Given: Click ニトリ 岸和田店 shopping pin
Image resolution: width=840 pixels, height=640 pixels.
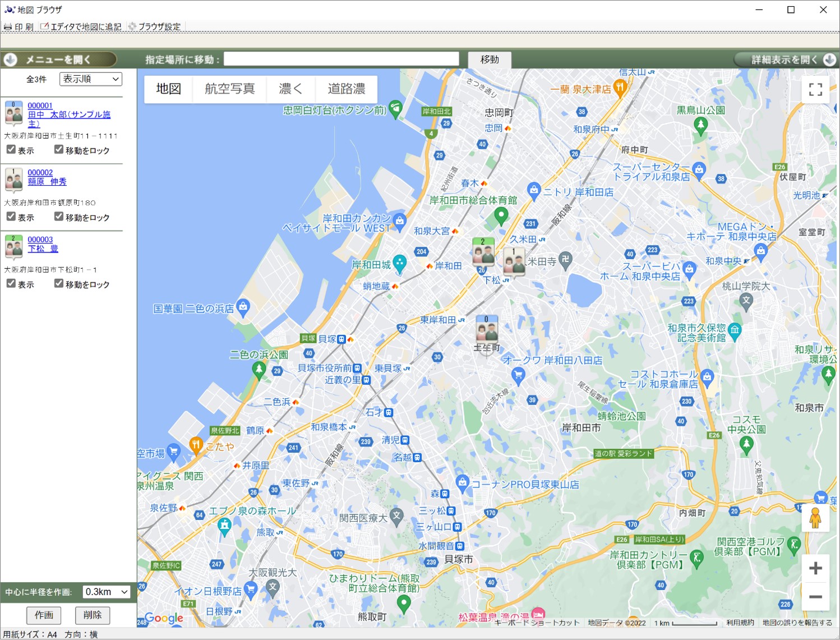Looking at the screenshot, I should pos(533,191).
